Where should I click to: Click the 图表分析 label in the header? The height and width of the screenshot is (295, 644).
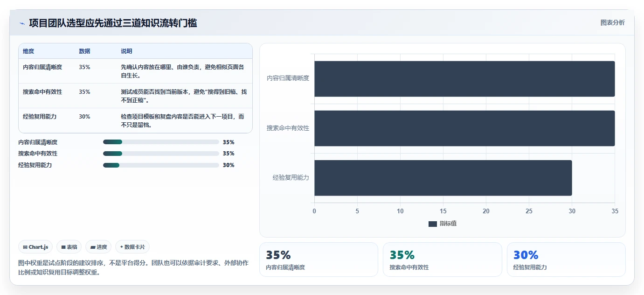point(612,23)
